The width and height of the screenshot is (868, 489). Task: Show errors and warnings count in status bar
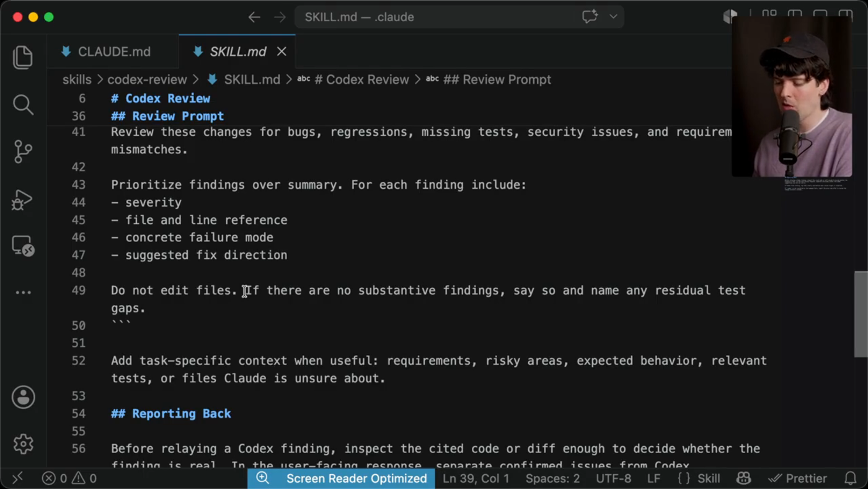coord(69,478)
